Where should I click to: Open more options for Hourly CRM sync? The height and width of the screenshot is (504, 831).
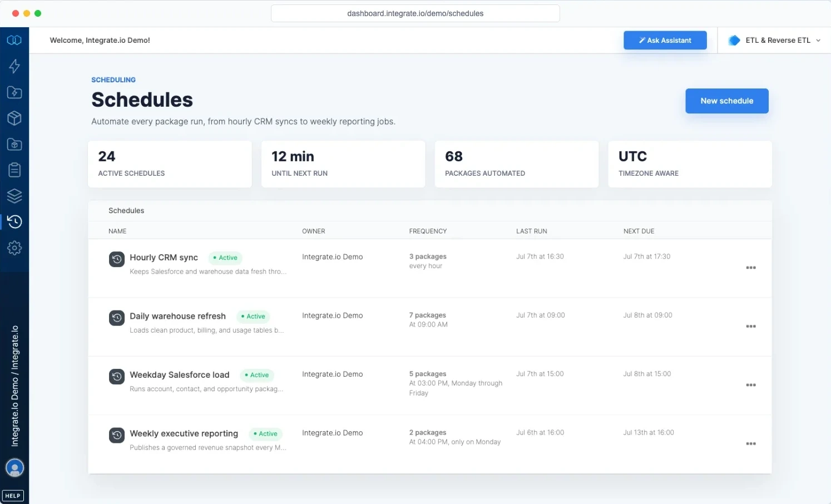pos(751,268)
